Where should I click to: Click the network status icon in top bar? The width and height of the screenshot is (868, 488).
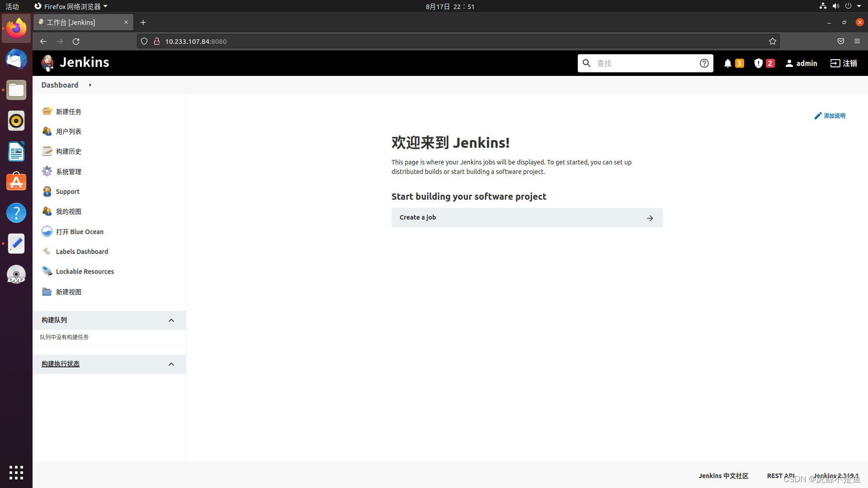[x=823, y=6]
